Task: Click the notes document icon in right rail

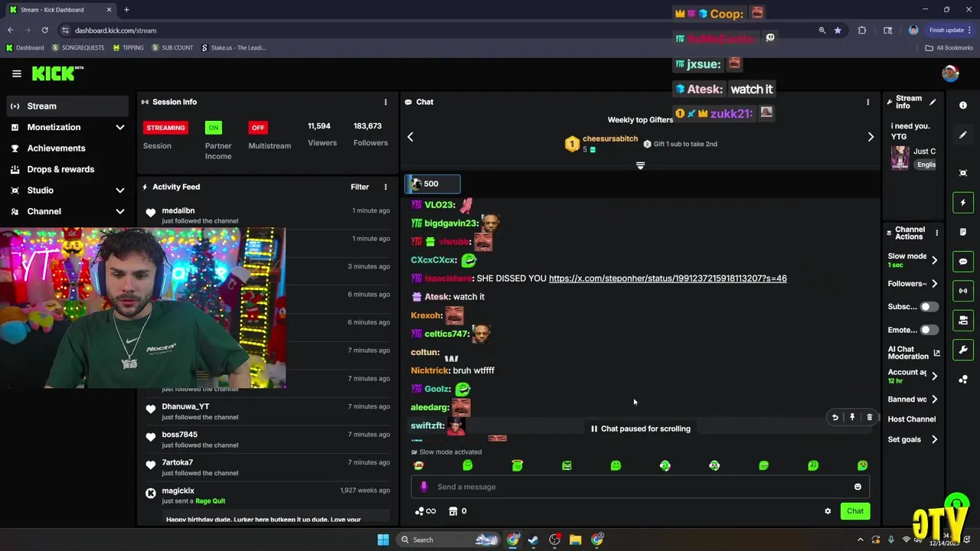Action: 963,232
